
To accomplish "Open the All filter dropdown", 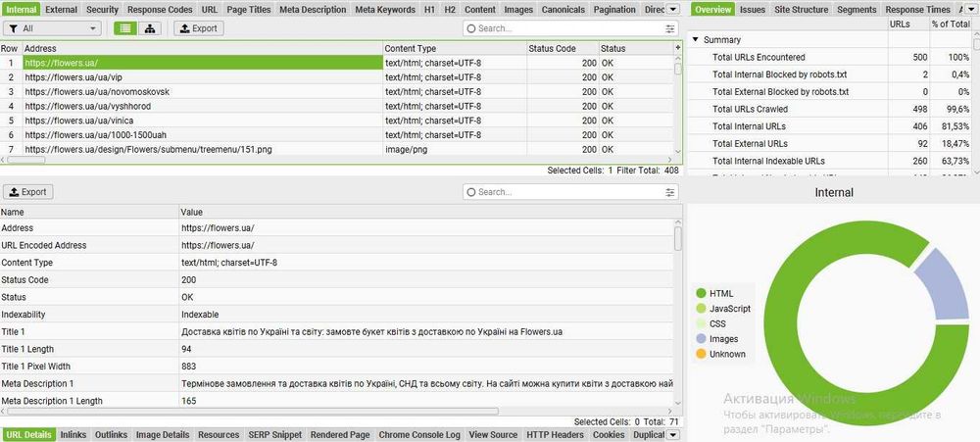I will pos(52,28).
